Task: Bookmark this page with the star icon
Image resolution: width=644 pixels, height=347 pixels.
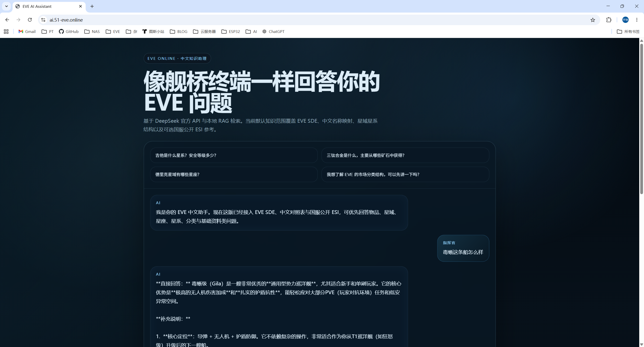Action: pos(593,20)
